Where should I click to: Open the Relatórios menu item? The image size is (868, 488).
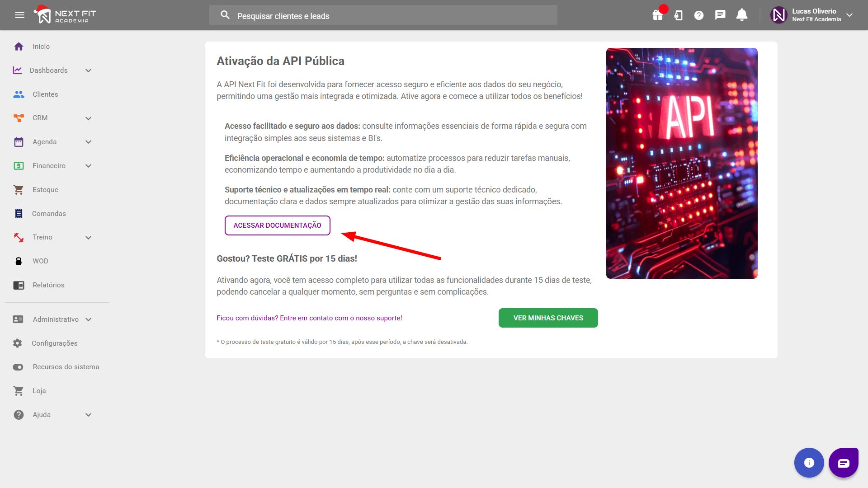48,285
